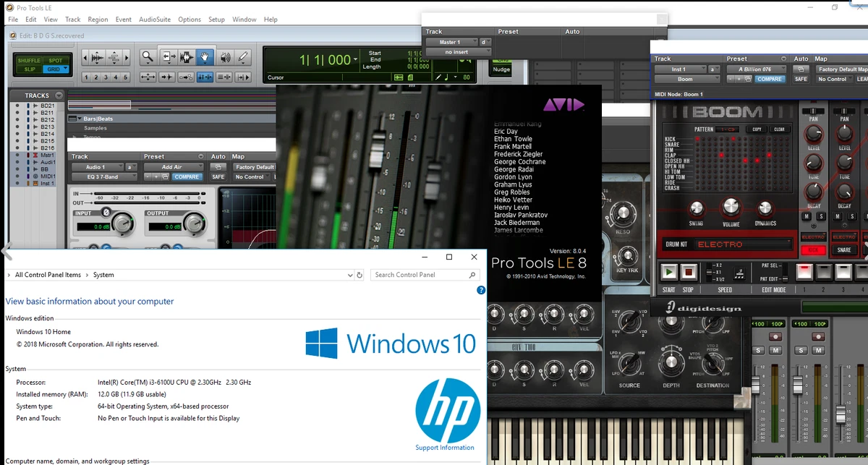Click the Grabber hand tool
This screenshot has width=868, height=465.
[x=205, y=55]
